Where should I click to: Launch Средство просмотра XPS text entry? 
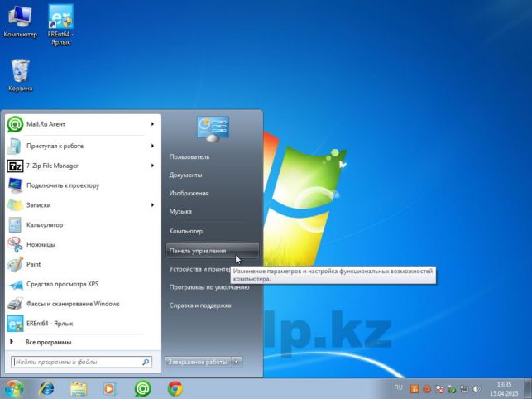click(62, 284)
